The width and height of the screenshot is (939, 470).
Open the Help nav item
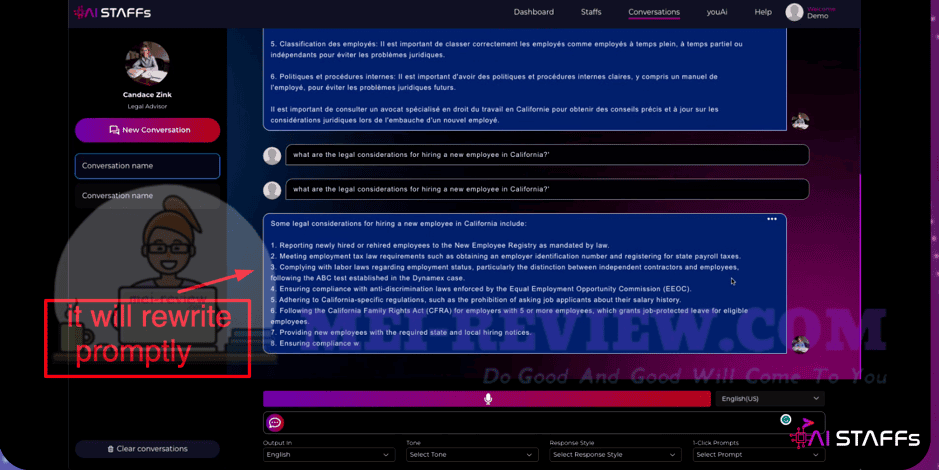pos(763,12)
